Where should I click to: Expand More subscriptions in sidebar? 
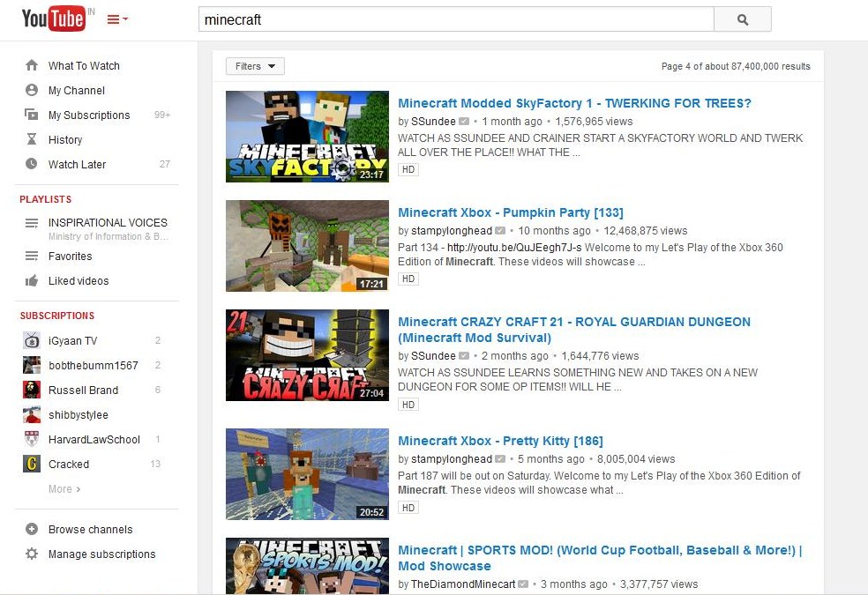(64, 488)
